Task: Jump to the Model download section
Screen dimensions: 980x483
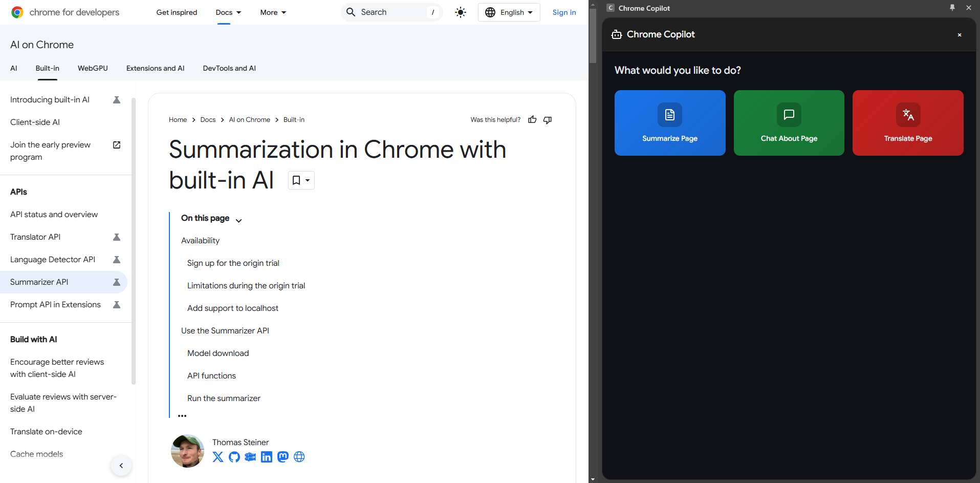Action: (x=218, y=353)
